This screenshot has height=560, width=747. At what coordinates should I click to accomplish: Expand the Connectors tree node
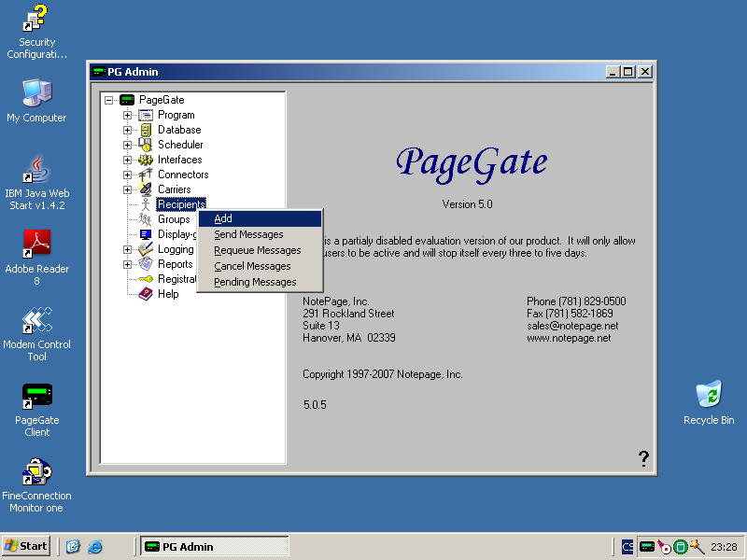pyautogui.click(x=127, y=175)
